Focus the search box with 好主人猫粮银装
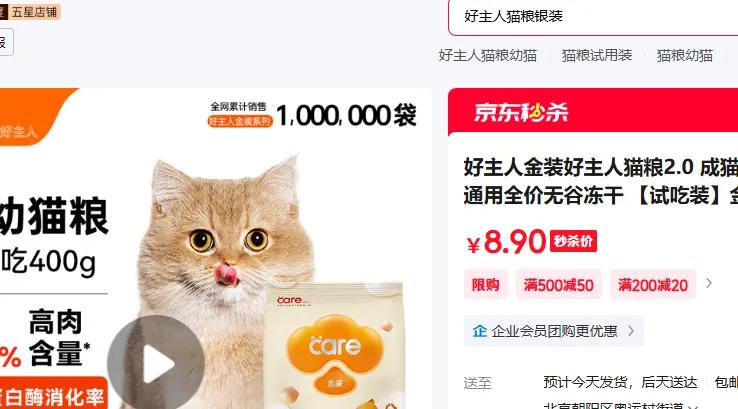Image resolution: width=738 pixels, height=409 pixels. [593, 17]
